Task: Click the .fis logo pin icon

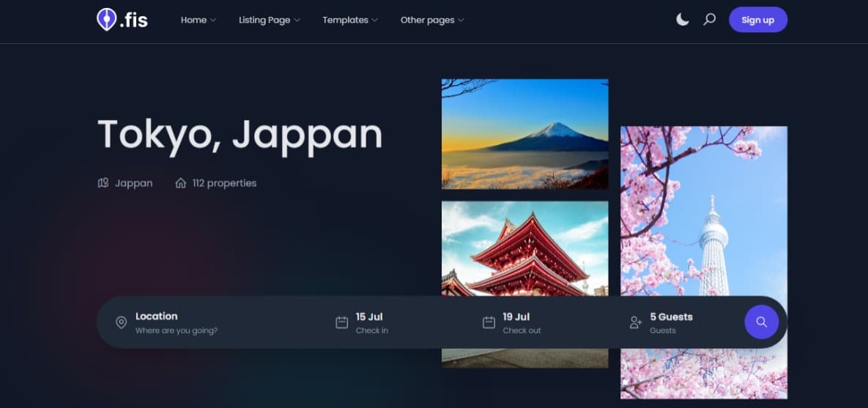Action: pyautogui.click(x=106, y=19)
